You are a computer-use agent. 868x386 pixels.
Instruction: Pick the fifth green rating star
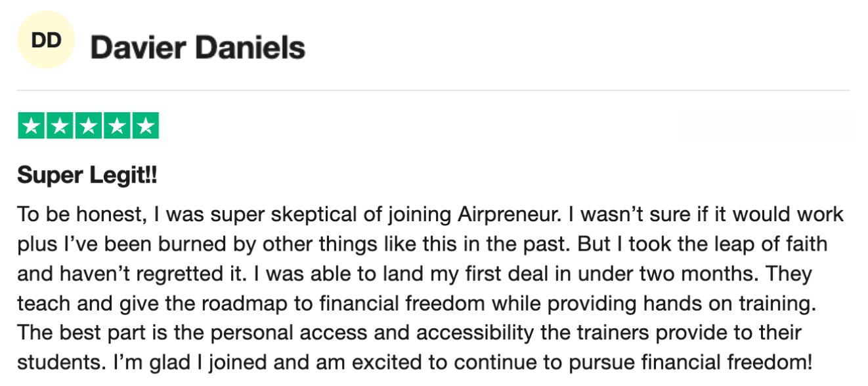coord(145,126)
